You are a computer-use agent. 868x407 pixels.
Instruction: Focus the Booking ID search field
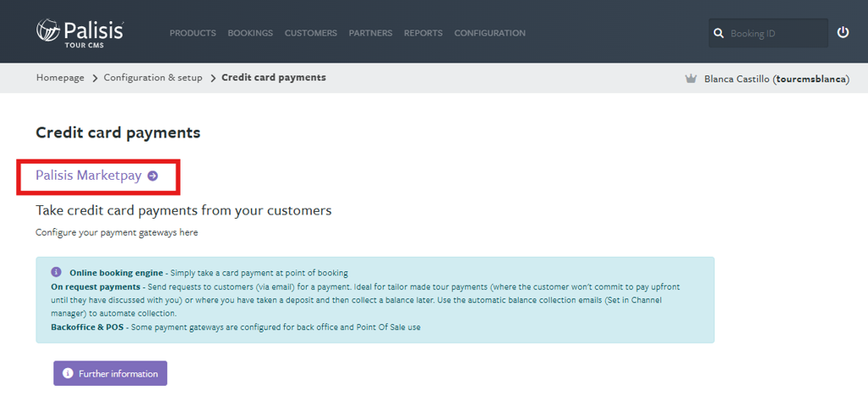coord(768,33)
